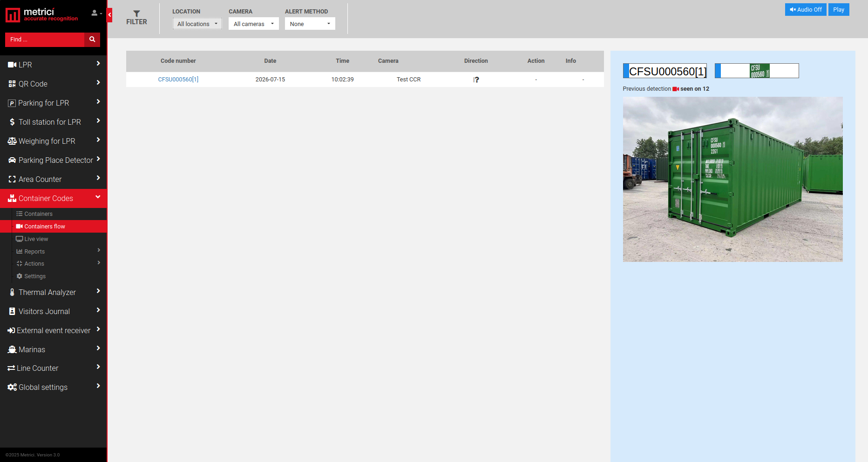Screen dimensions: 868x462
Task: Click the Settings gear icon in submenu
Action: (x=20, y=276)
